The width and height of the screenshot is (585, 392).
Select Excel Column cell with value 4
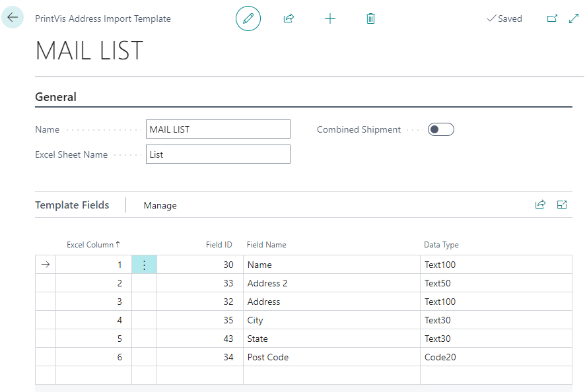[x=94, y=320]
